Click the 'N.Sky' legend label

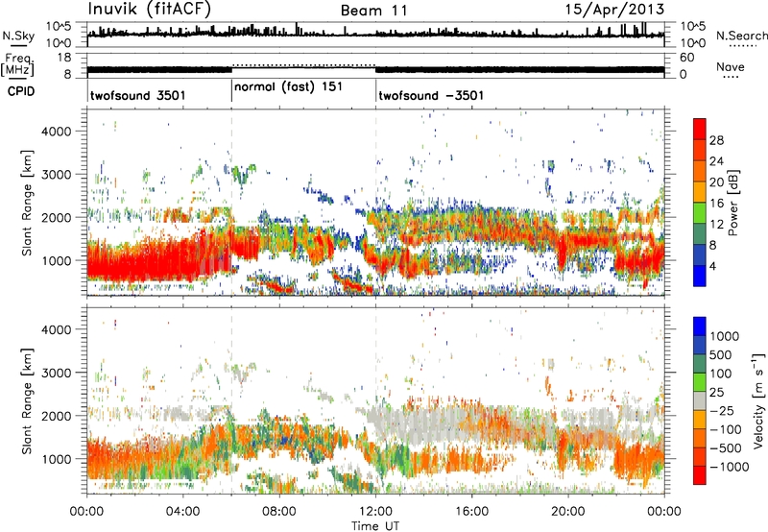point(18,36)
